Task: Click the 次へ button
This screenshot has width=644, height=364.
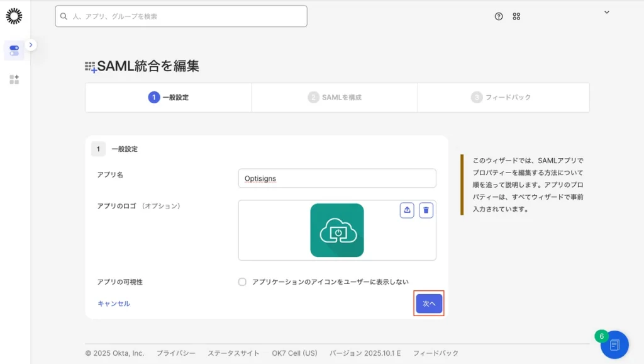Action: coord(429,304)
